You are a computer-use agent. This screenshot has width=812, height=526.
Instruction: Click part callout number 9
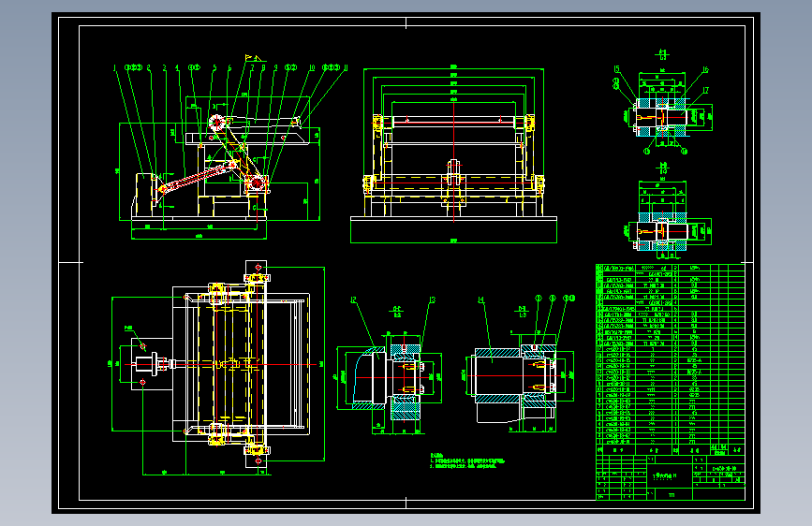pos(275,67)
